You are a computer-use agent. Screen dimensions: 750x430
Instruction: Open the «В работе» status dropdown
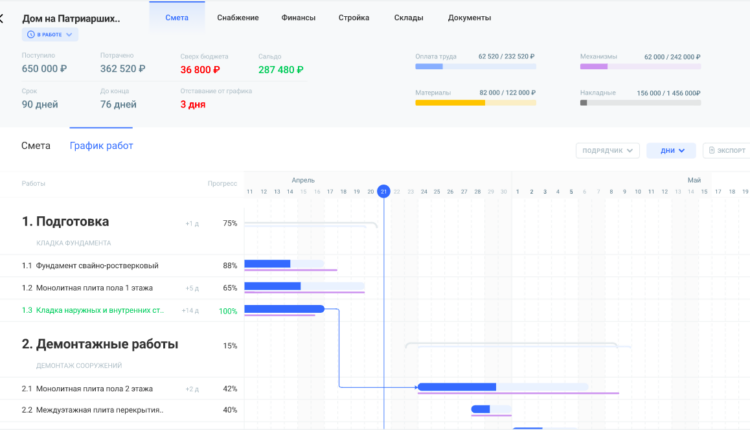click(51, 35)
